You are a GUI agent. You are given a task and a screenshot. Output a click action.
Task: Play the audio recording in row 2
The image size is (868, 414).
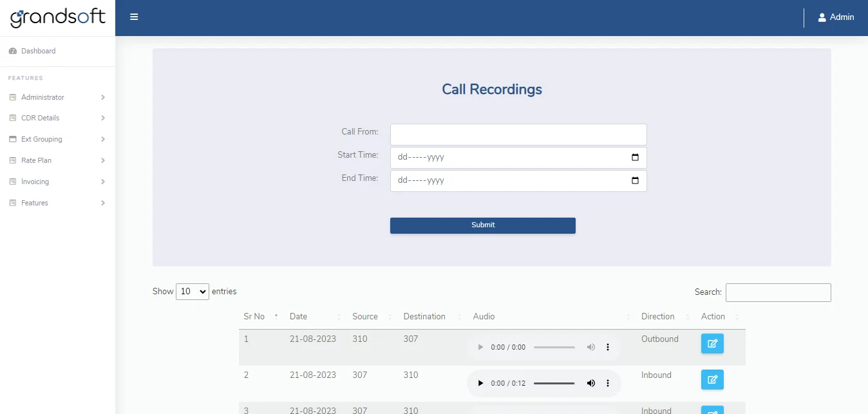tap(480, 384)
